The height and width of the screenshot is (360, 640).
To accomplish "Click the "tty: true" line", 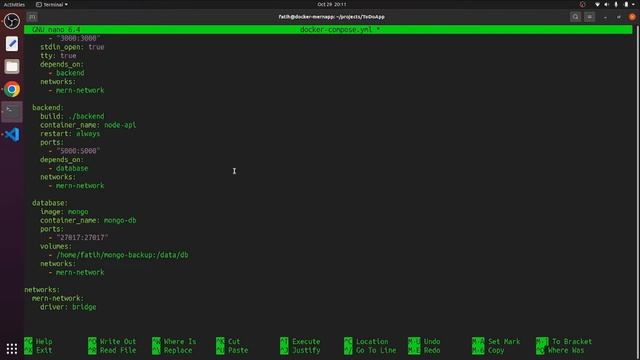I will point(58,56).
